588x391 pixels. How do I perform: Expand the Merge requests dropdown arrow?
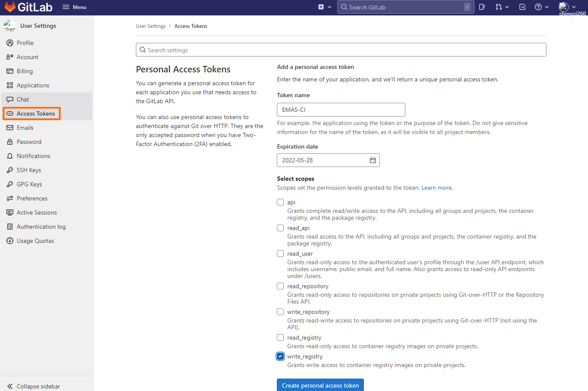(x=507, y=7)
